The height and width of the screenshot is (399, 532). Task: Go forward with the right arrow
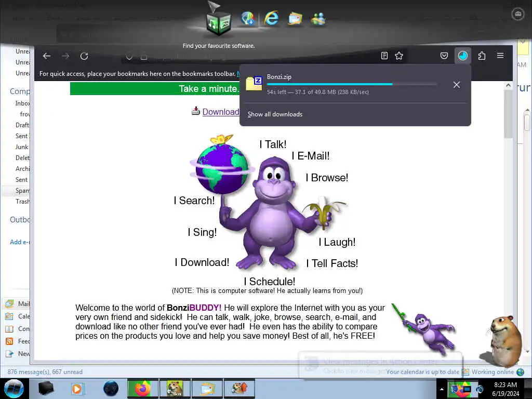(65, 56)
